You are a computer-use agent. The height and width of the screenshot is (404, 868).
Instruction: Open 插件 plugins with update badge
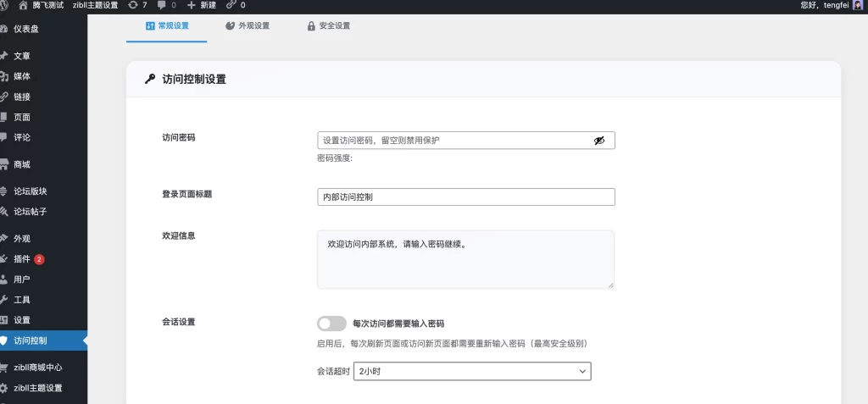24,259
